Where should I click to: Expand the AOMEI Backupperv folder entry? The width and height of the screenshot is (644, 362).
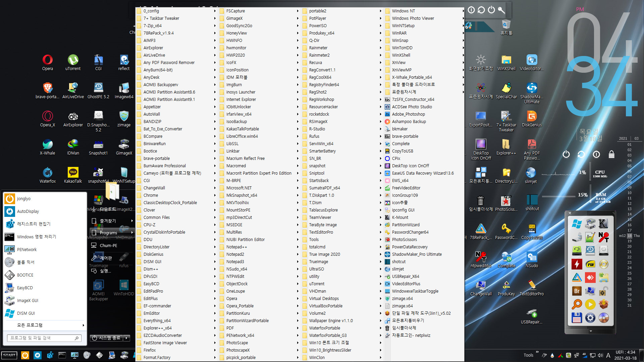coord(177,84)
